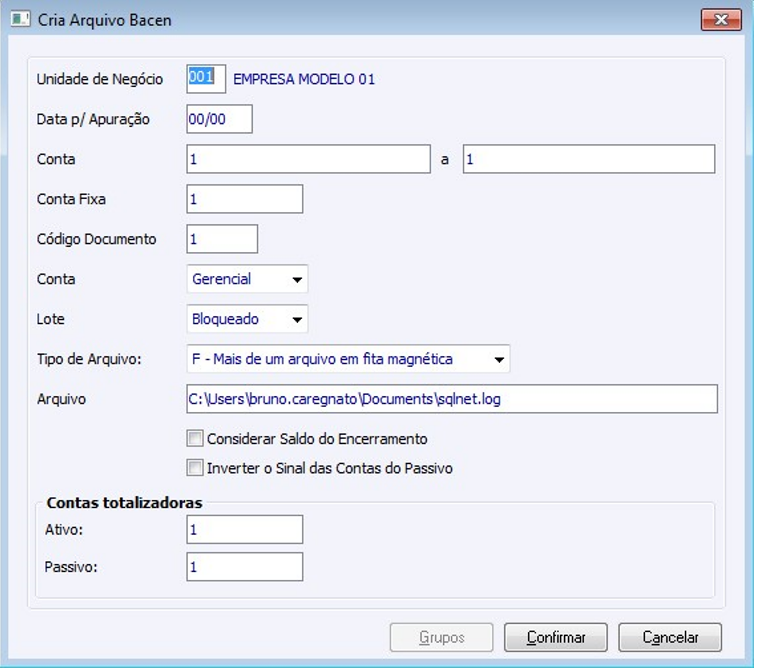Click the Ativo totalizer account field
Image resolution: width=758 pixels, height=669 pixels.
pyautogui.click(x=245, y=529)
